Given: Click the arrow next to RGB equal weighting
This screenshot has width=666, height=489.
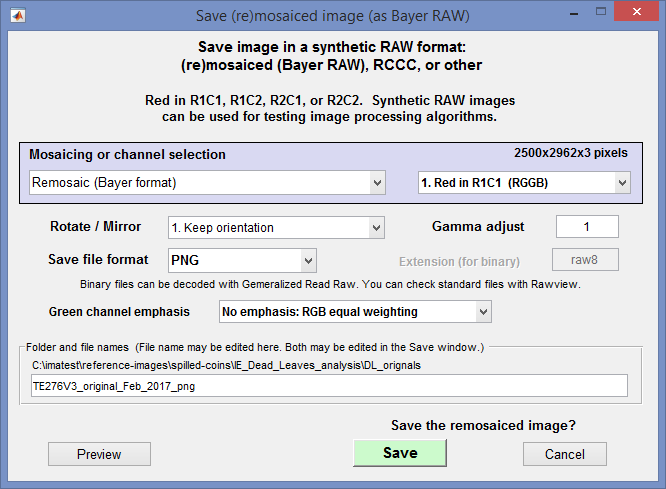Looking at the screenshot, I should tap(483, 312).
